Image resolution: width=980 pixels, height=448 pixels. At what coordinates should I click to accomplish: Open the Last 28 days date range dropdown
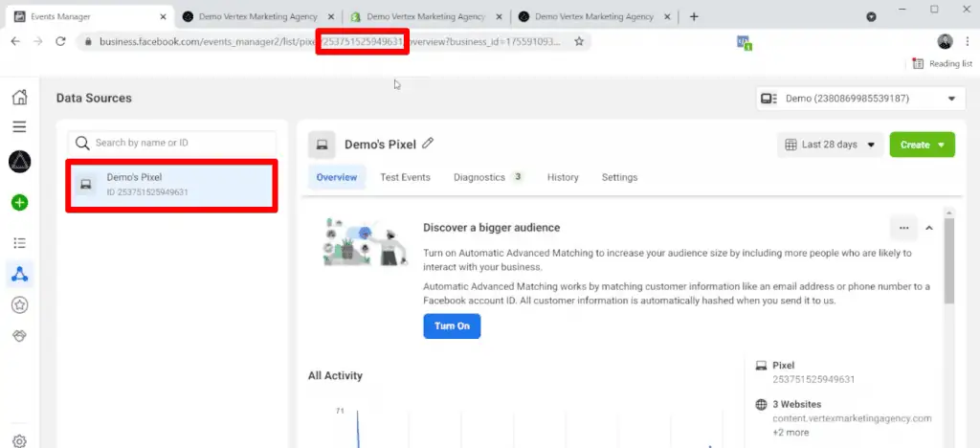[830, 145]
